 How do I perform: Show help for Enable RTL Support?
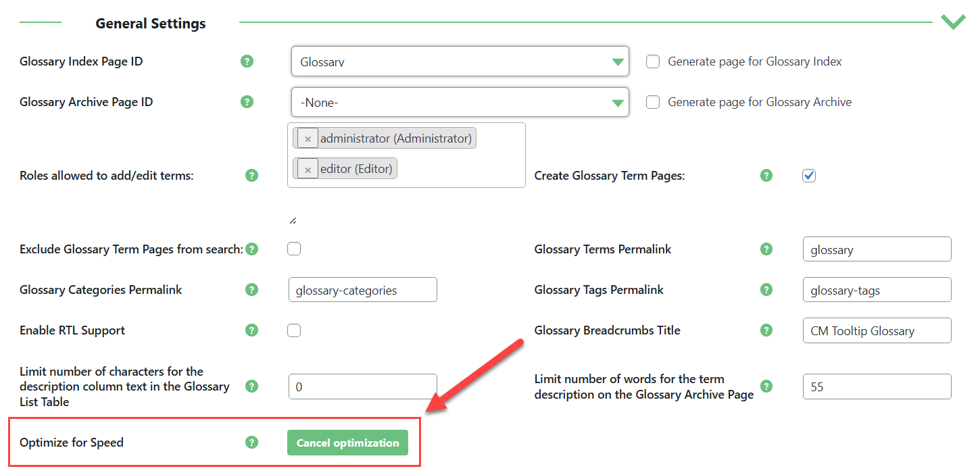(x=251, y=330)
